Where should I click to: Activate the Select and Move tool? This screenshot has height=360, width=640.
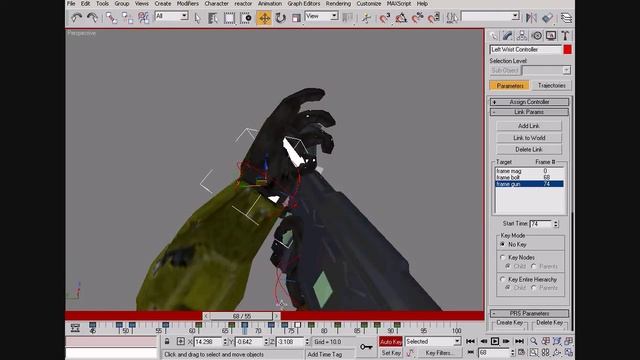click(x=264, y=18)
